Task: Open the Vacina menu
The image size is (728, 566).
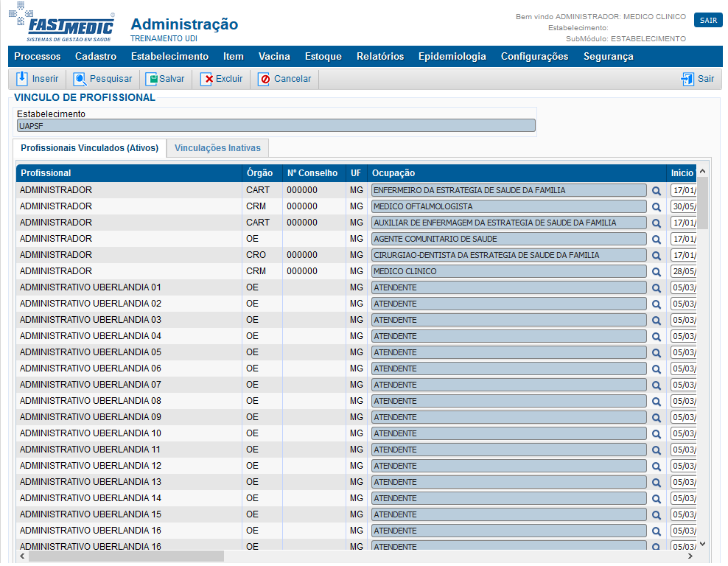Action: [x=274, y=57]
